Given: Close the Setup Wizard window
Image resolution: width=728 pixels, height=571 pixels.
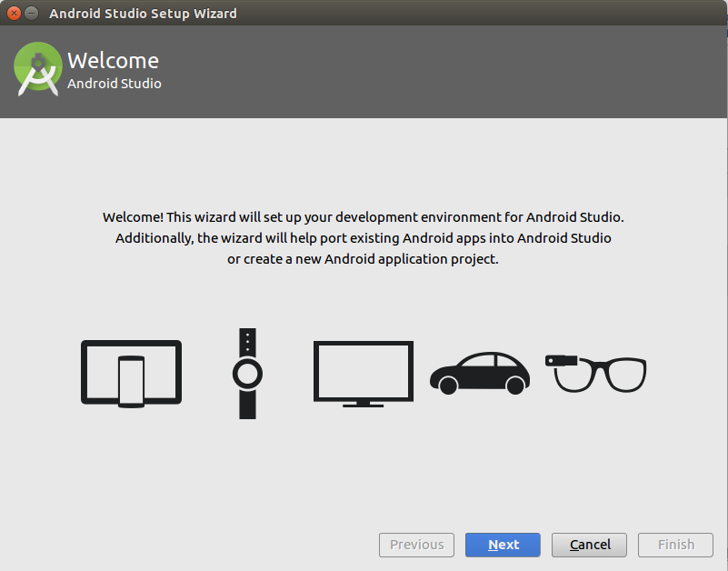Looking at the screenshot, I should pos(14,13).
